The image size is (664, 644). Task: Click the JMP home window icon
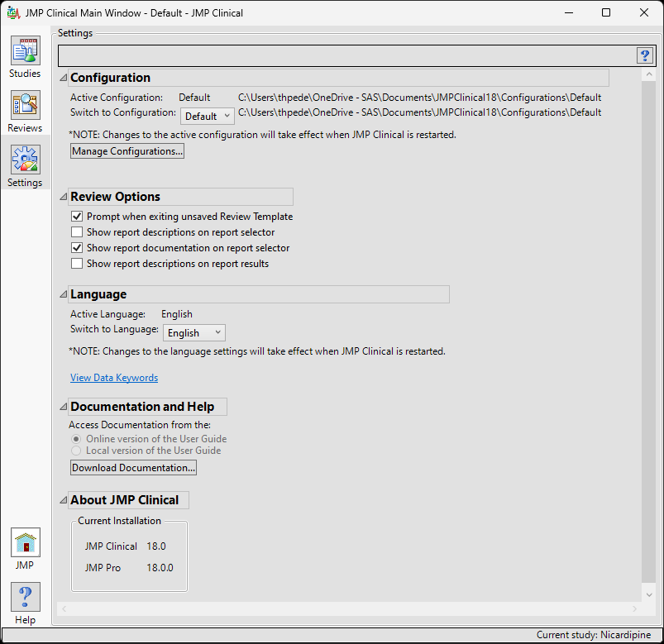tap(26, 542)
